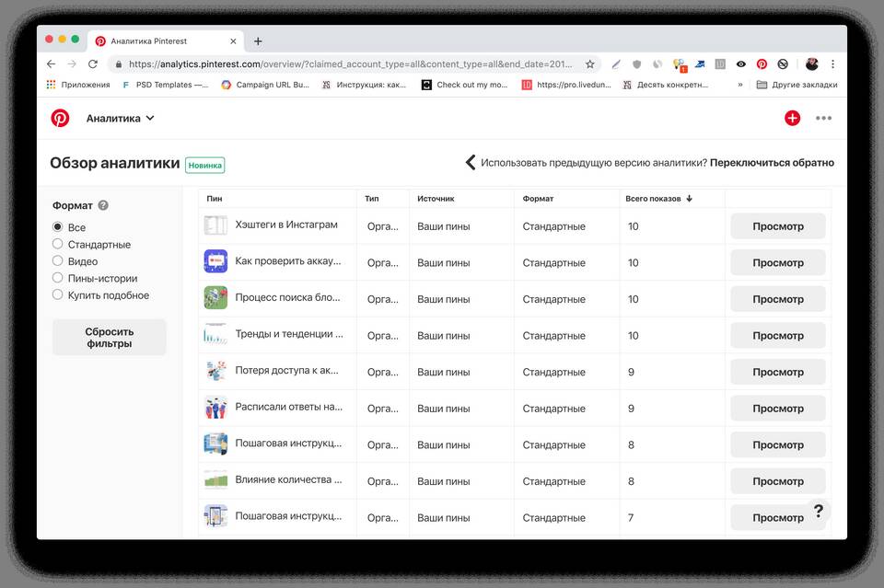Click the red plus create button

pyautogui.click(x=792, y=118)
